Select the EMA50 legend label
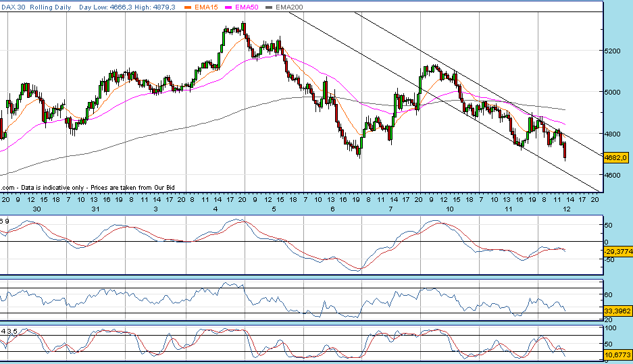The height and width of the screenshot is (364, 633). pyautogui.click(x=247, y=7)
